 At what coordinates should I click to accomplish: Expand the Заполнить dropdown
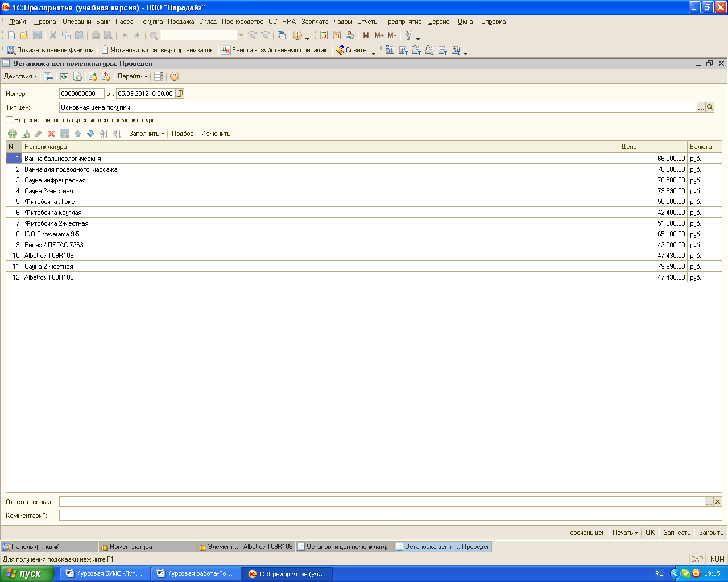(x=147, y=134)
